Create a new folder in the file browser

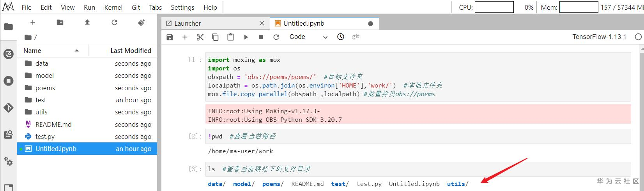pyautogui.click(x=60, y=23)
